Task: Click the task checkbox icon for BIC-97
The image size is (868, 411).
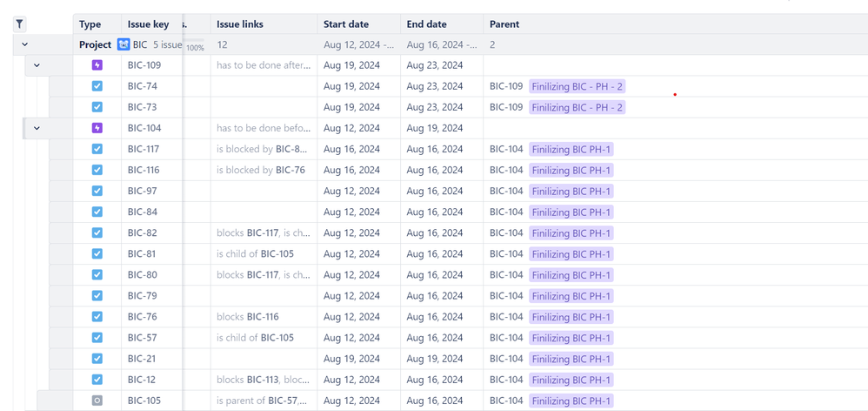Action: [x=97, y=191]
